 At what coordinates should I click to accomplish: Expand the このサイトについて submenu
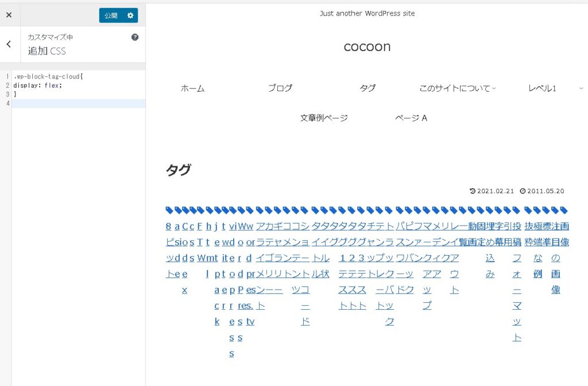[x=494, y=88]
